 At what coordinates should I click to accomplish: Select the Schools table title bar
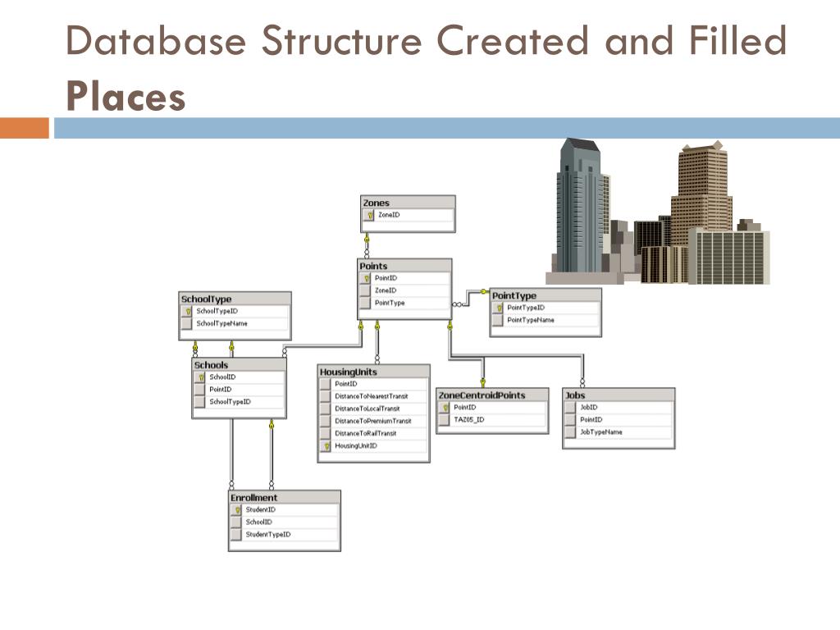[x=239, y=365]
